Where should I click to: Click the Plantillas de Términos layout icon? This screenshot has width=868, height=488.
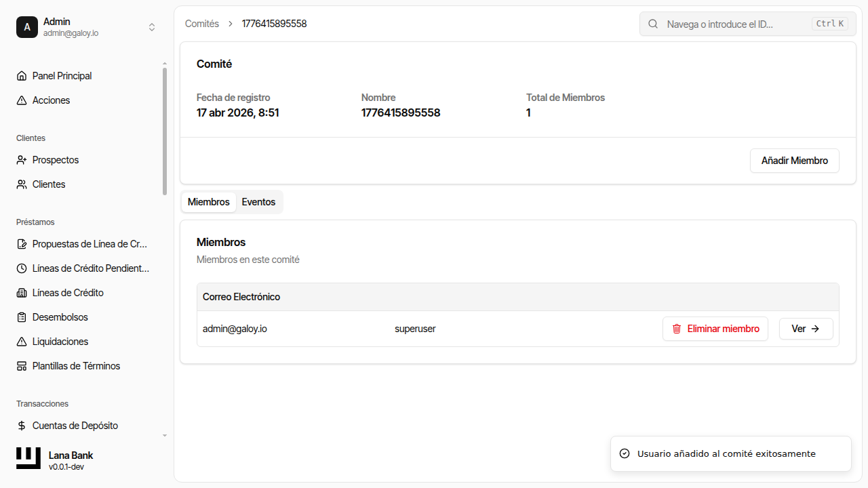click(22, 366)
